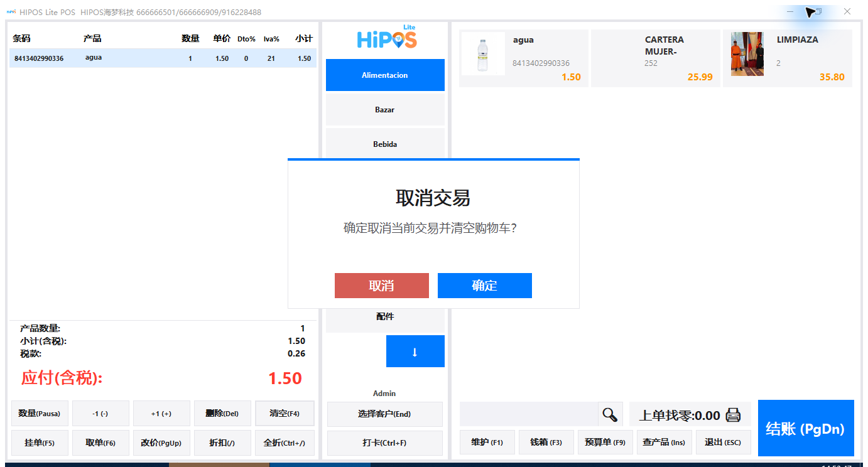Click the Iva% column header
Image resolution: width=868 pixels, height=467 pixels.
[271, 39]
